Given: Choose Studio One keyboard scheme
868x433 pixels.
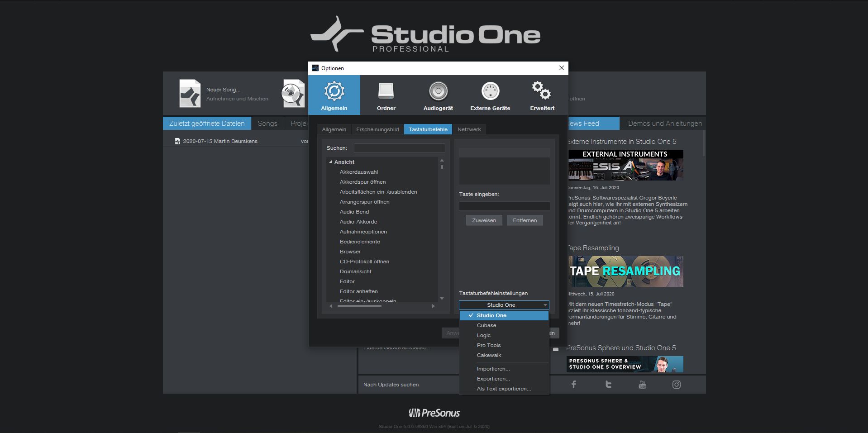Looking at the screenshot, I should [x=504, y=315].
